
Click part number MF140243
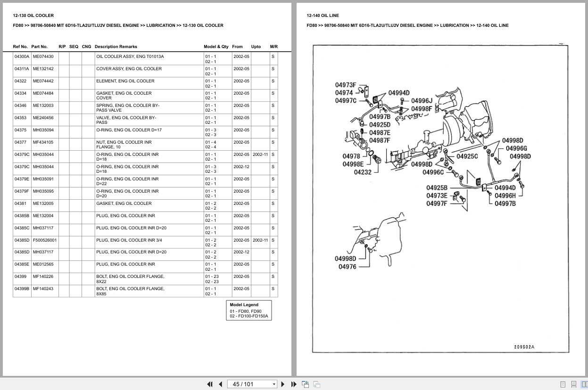[43, 289]
